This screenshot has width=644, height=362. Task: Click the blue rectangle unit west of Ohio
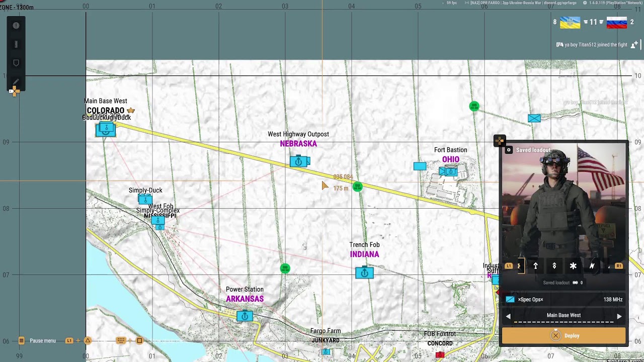[x=420, y=166]
